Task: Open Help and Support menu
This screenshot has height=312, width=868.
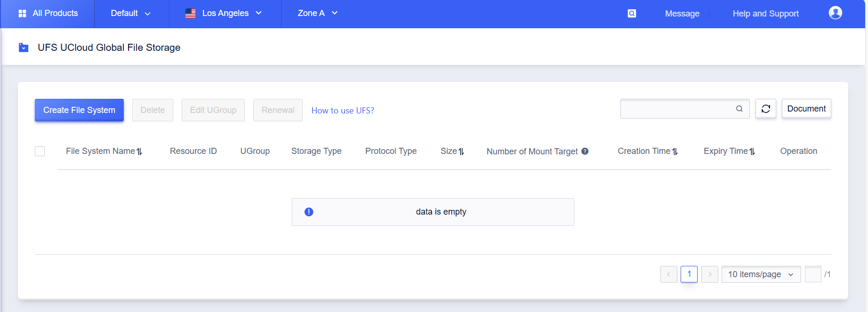Action: click(x=765, y=14)
